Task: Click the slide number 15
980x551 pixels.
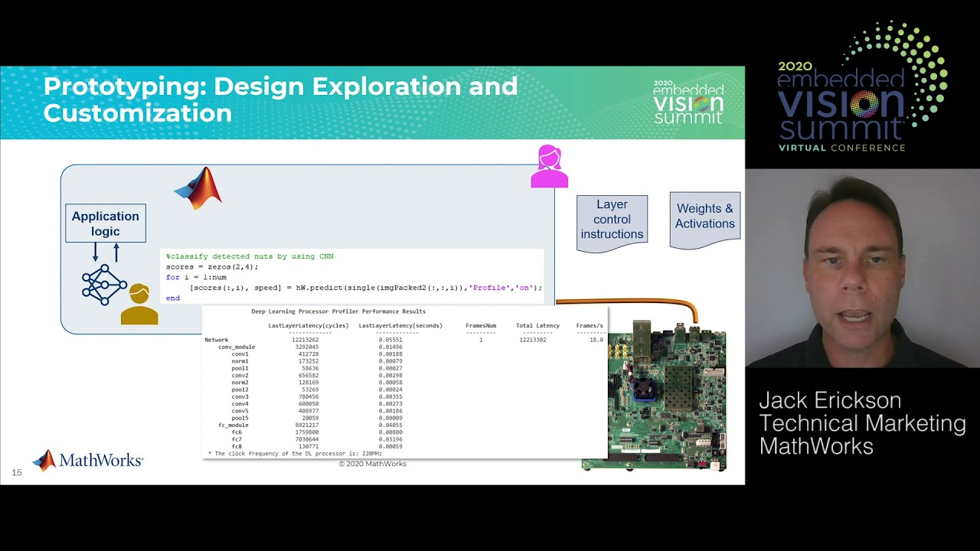Action: click(x=17, y=473)
